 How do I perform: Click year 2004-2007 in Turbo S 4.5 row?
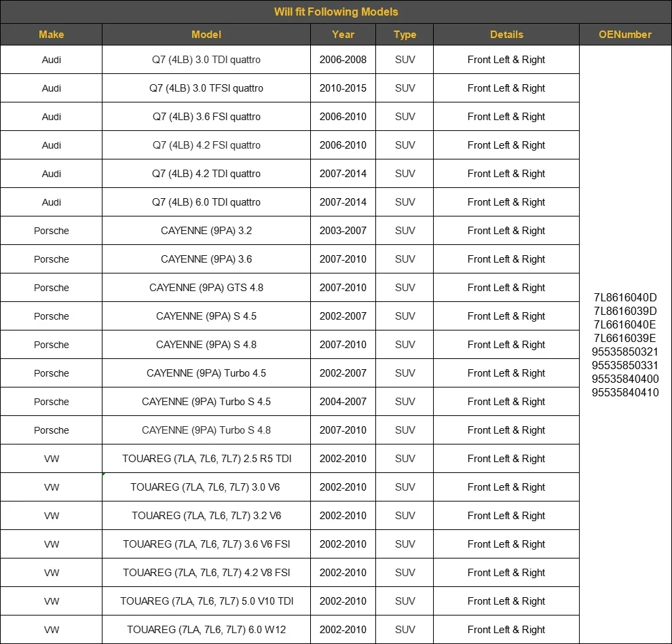pyautogui.click(x=343, y=402)
